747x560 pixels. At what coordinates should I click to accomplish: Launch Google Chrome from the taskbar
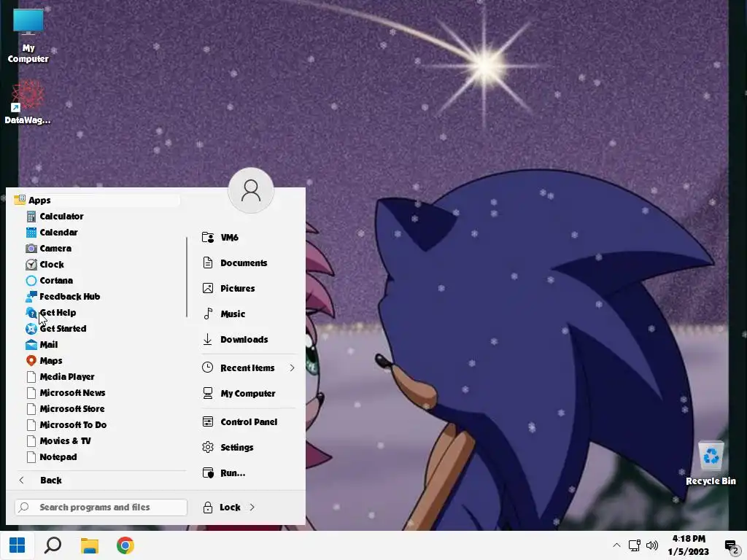(125, 545)
